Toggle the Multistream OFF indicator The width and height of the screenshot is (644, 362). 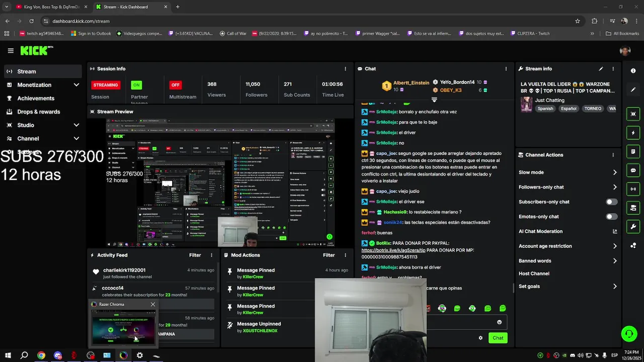coord(175,85)
